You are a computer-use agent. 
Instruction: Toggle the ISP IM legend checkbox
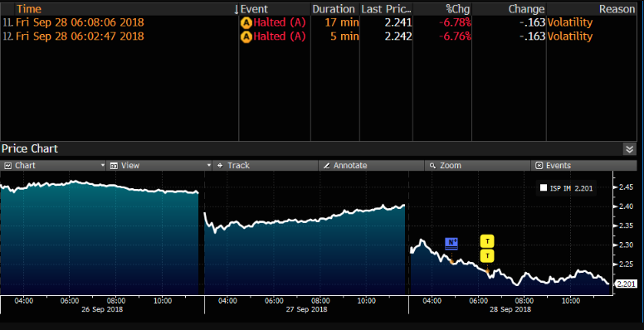click(544, 187)
